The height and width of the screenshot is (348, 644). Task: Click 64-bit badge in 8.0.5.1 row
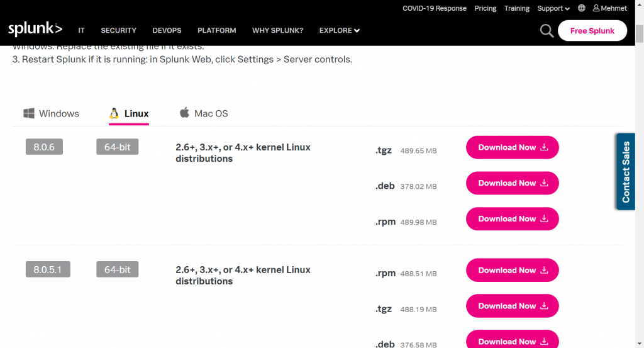point(118,269)
